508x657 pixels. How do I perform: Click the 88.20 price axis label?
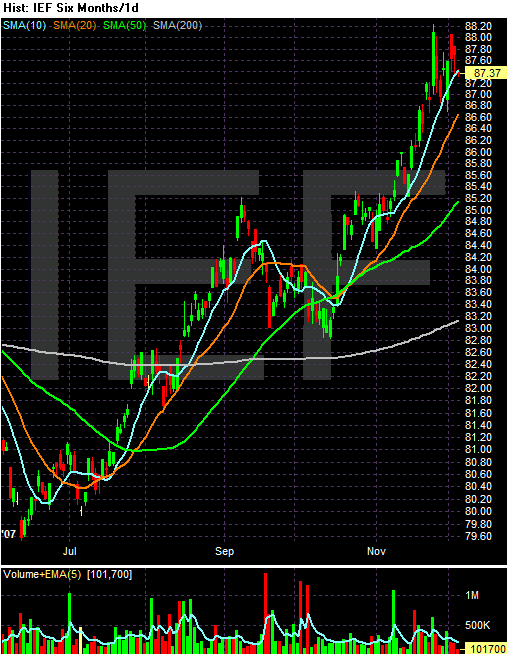[478, 26]
